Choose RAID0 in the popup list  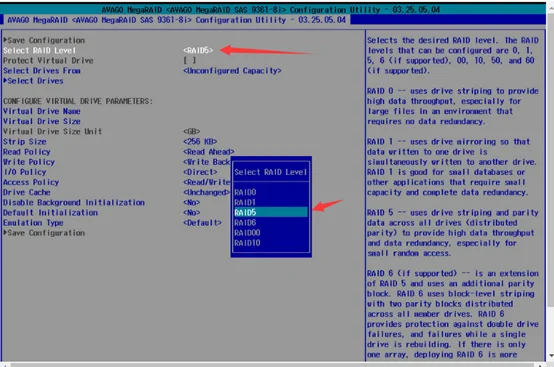pyautogui.click(x=245, y=193)
